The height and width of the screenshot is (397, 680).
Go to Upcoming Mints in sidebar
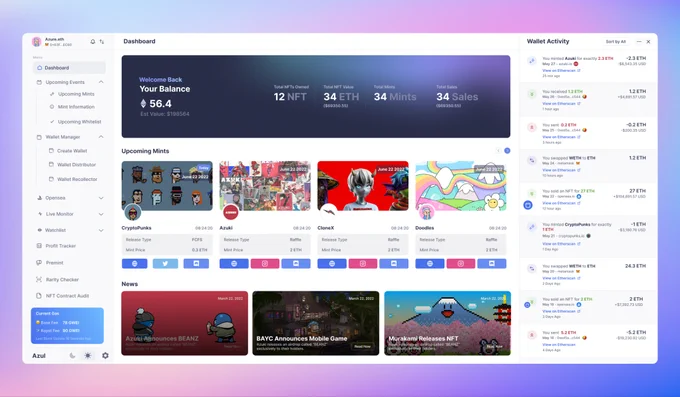click(76, 94)
